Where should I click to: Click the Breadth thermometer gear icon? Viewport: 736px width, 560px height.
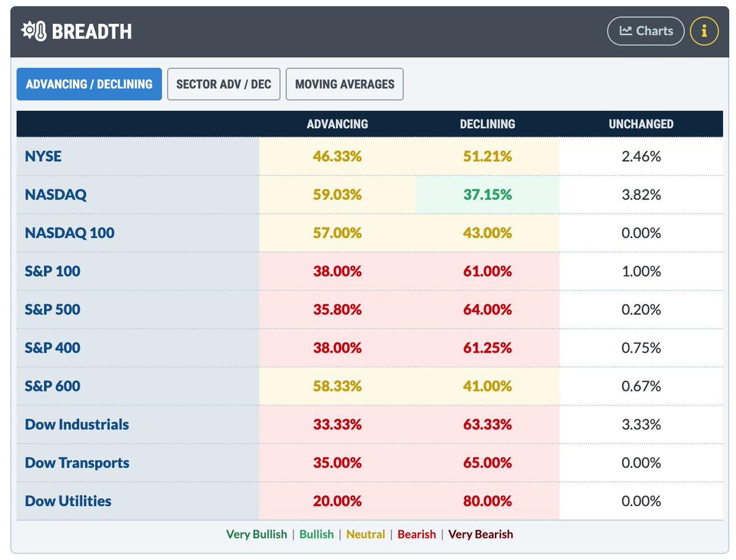coord(34,31)
